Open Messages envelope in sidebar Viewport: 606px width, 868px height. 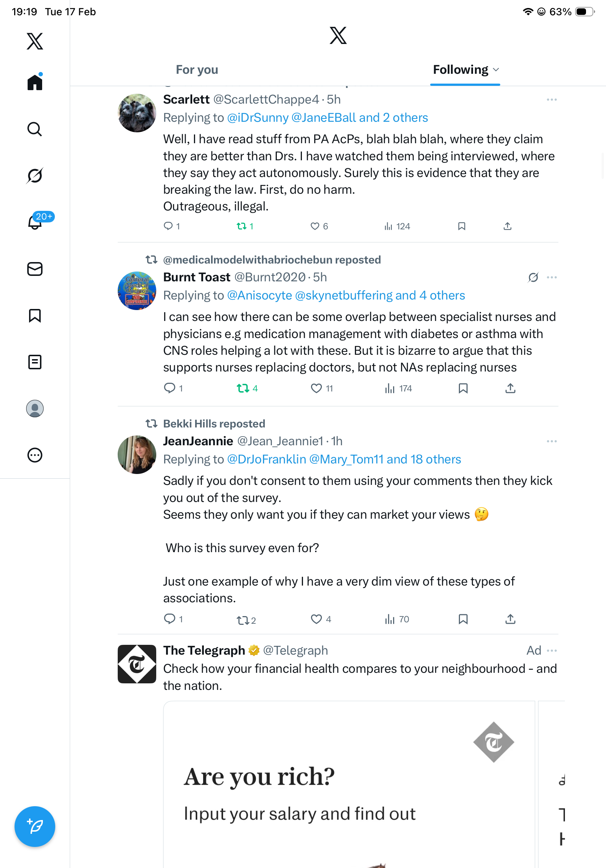point(35,269)
